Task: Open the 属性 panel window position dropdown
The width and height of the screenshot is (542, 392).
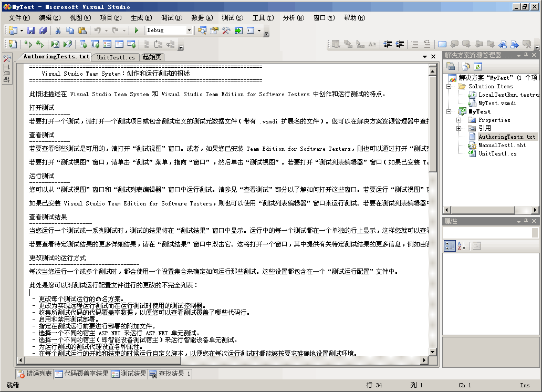Action: (519, 221)
